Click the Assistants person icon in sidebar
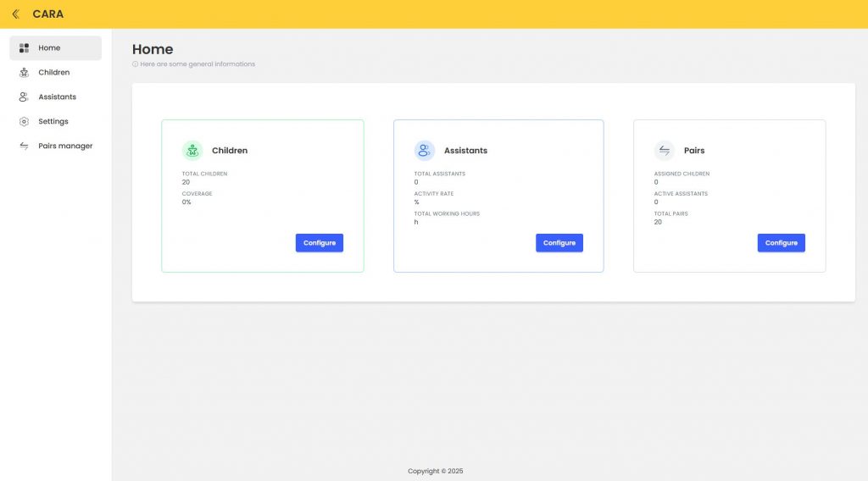This screenshot has width=868, height=481. [x=24, y=97]
